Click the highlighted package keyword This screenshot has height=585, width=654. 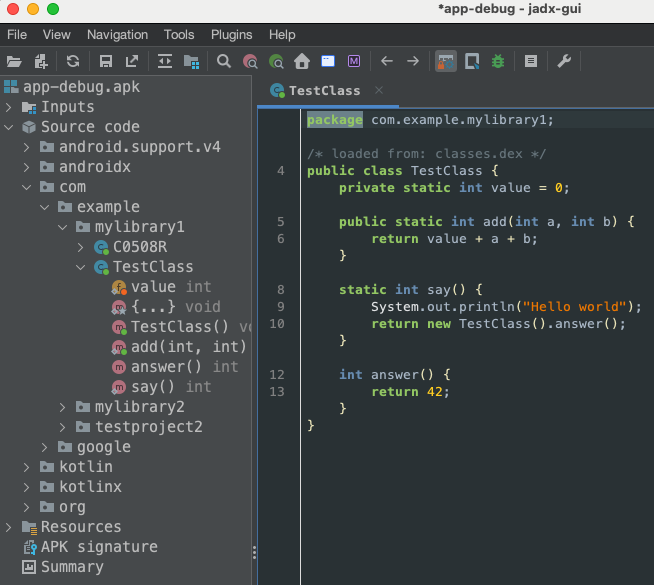pos(335,120)
